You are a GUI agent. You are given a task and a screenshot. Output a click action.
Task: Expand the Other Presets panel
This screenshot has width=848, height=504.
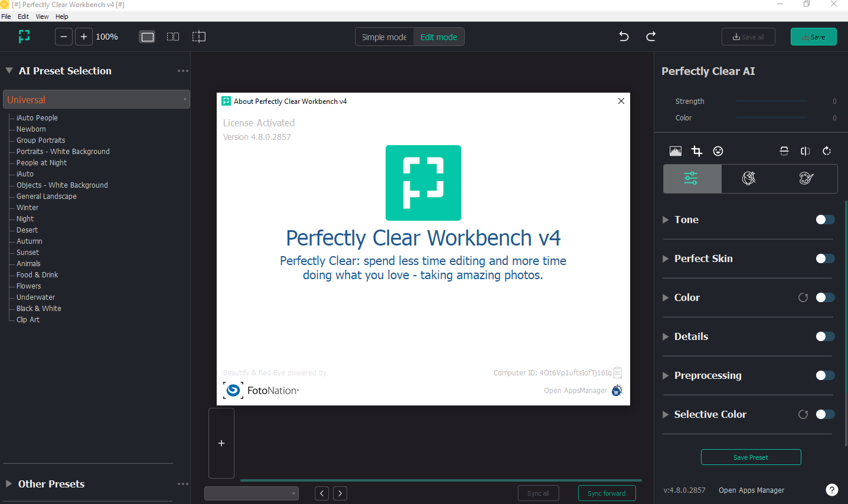pos(9,483)
